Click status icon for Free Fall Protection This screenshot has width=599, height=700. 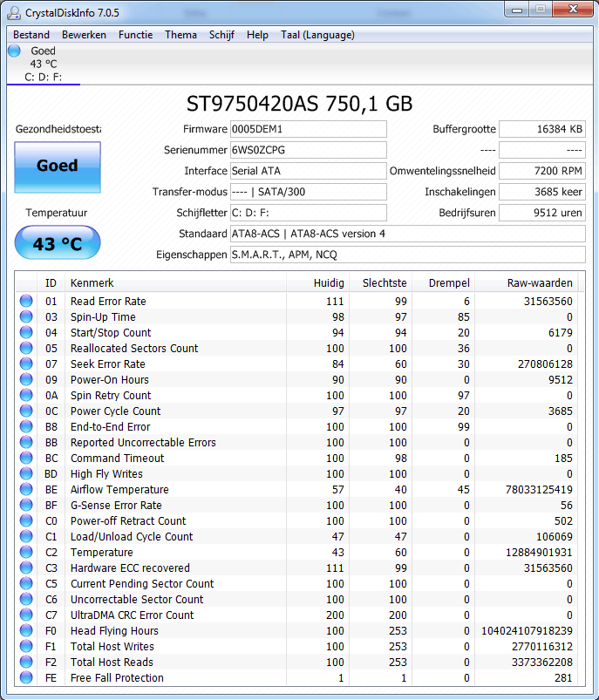(x=26, y=677)
